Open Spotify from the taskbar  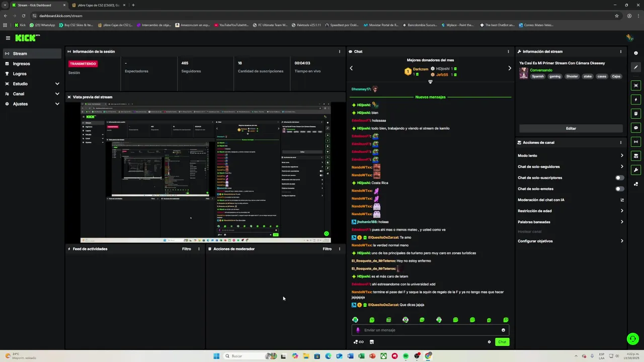[406, 356]
